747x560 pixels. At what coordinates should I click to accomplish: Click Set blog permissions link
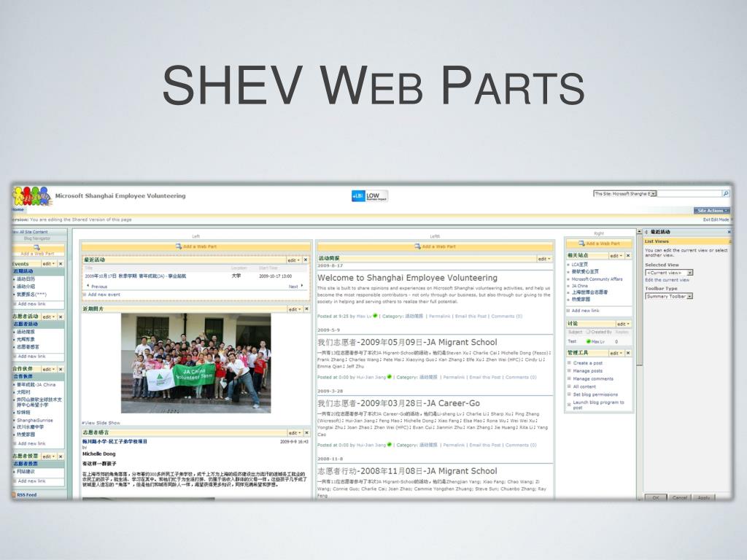(x=595, y=394)
